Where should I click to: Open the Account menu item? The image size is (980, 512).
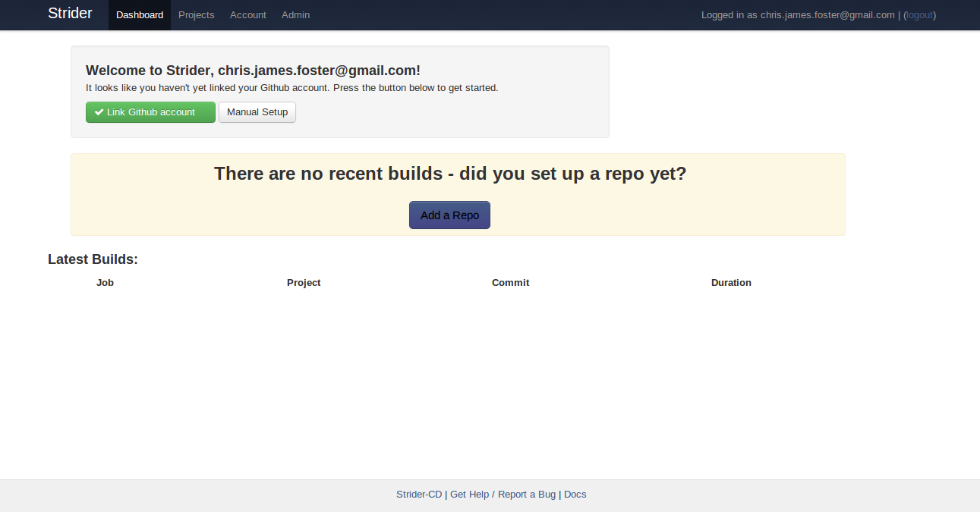tap(248, 15)
